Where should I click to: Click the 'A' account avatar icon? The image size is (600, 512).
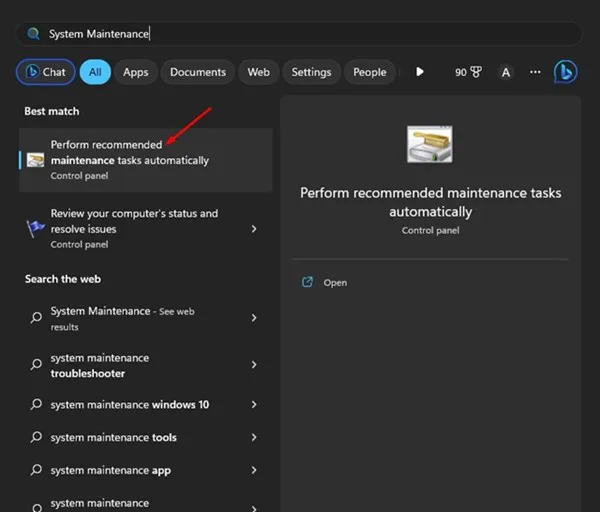[506, 72]
